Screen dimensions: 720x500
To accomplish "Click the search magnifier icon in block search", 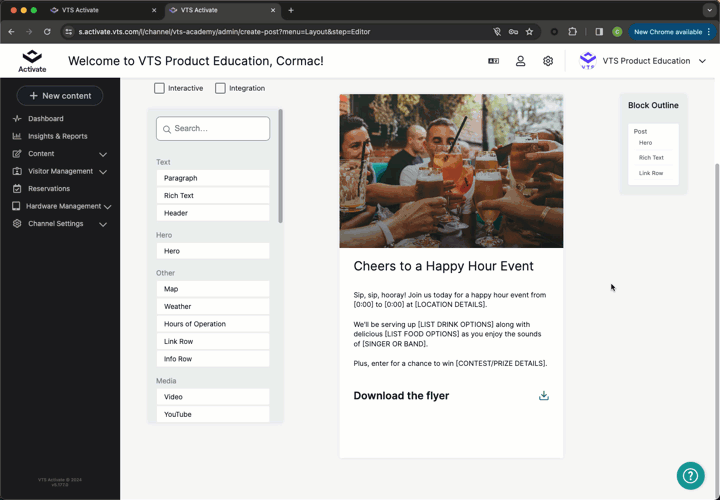I will click(167, 129).
